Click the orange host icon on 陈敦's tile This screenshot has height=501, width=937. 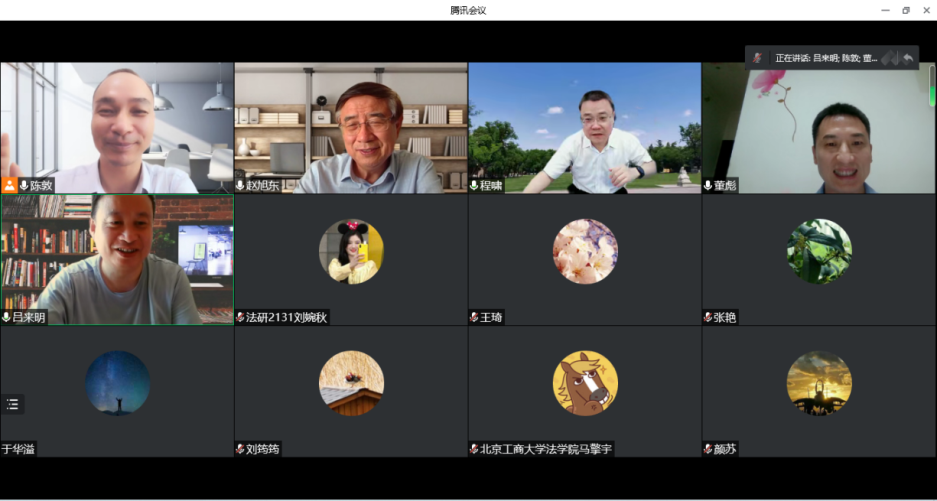pyautogui.click(x=9, y=185)
